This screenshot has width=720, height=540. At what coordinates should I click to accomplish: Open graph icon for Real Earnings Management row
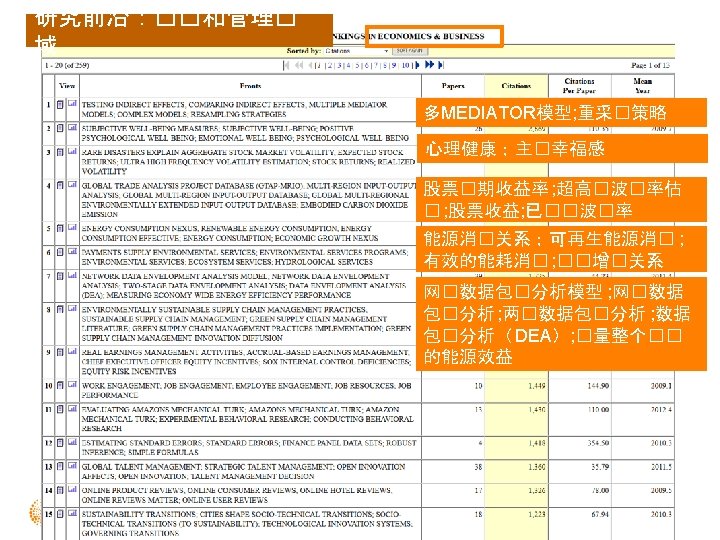tap(72, 351)
